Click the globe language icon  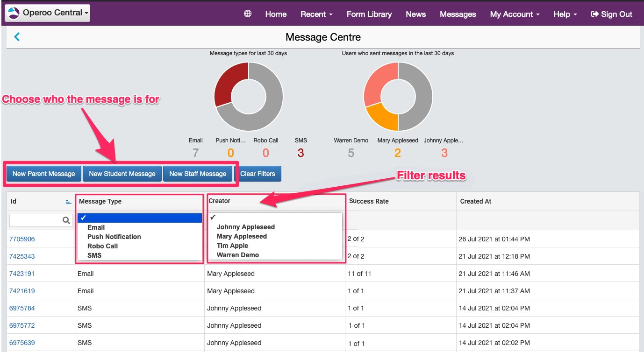pos(248,14)
